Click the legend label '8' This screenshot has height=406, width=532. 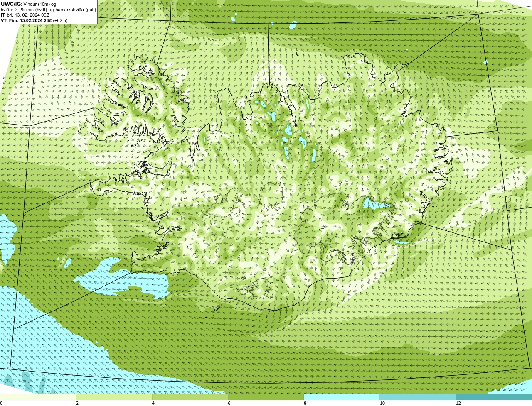[305, 403]
